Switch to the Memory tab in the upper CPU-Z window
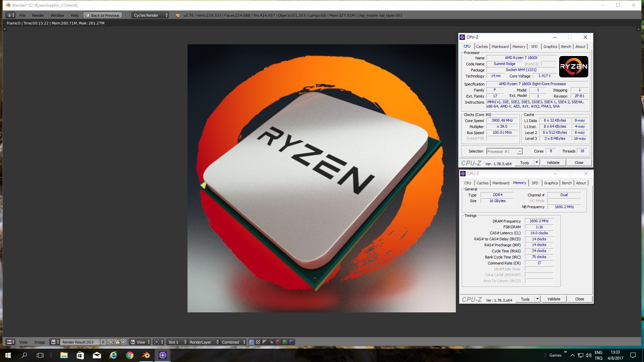This screenshot has height=362, width=644. tap(519, 47)
